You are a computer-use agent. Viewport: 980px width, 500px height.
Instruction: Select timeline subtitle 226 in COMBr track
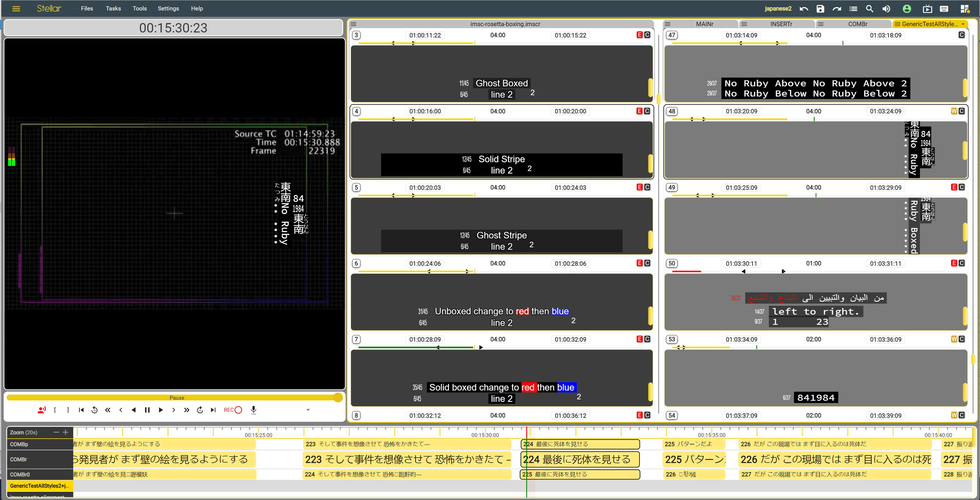click(835, 459)
